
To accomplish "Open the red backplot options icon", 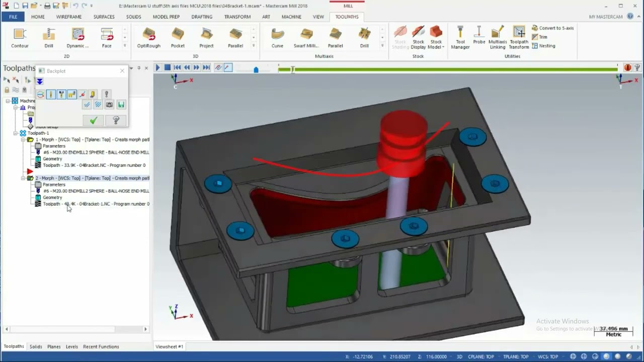I will [628, 67].
